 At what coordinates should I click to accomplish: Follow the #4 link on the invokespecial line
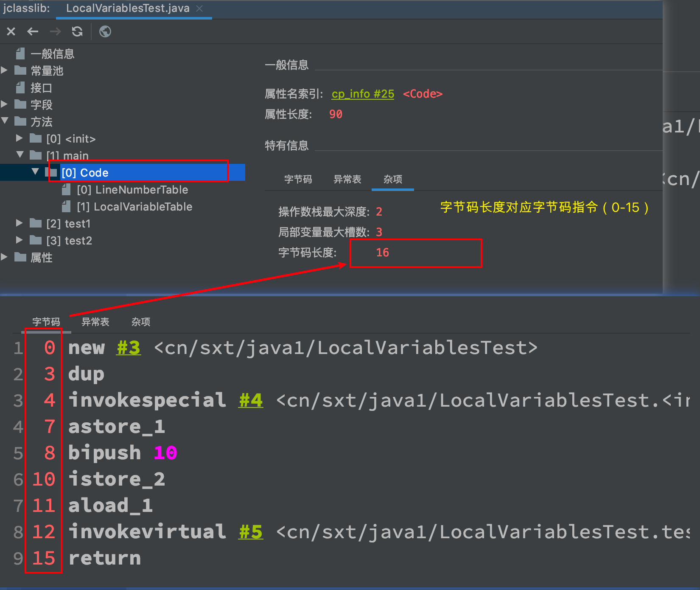pos(251,401)
